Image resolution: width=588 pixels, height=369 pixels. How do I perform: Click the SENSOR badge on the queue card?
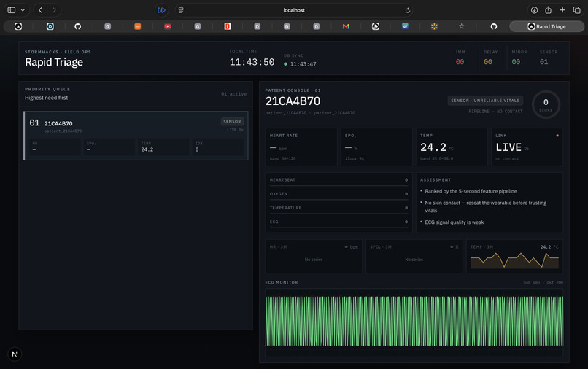[232, 122]
